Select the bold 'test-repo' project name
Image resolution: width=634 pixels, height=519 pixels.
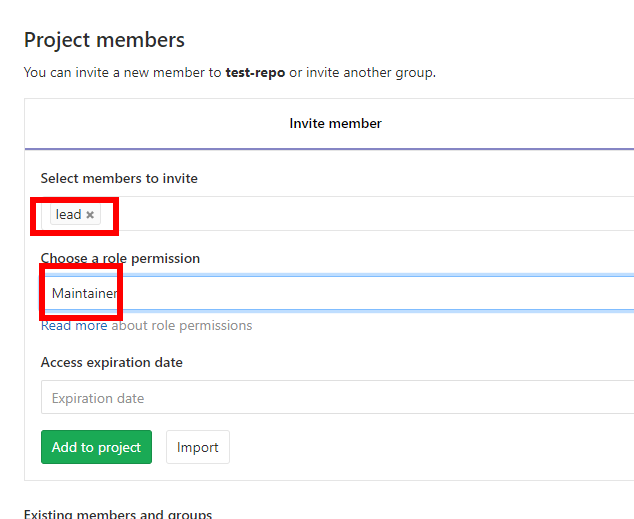(x=255, y=72)
